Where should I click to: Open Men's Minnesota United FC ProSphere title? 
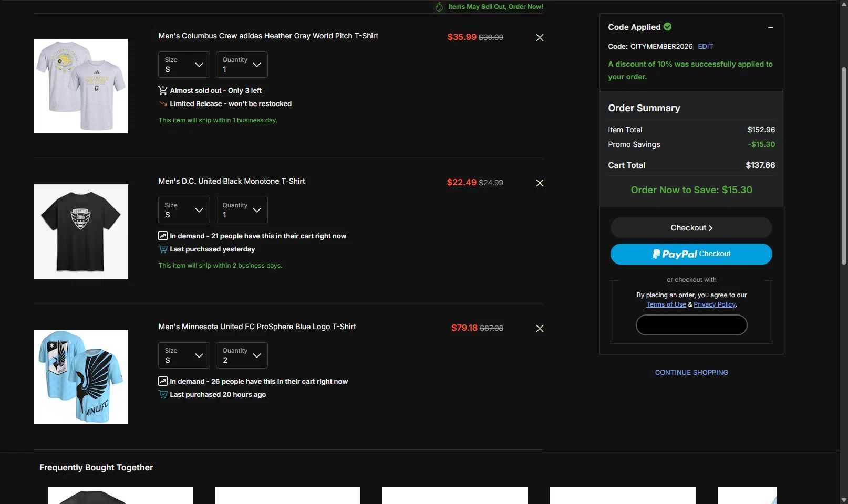click(x=257, y=327)
